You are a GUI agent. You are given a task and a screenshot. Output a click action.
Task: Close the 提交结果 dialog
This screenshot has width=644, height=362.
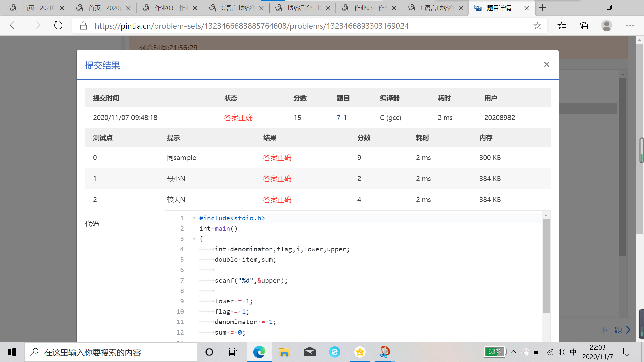coord(547,64)
